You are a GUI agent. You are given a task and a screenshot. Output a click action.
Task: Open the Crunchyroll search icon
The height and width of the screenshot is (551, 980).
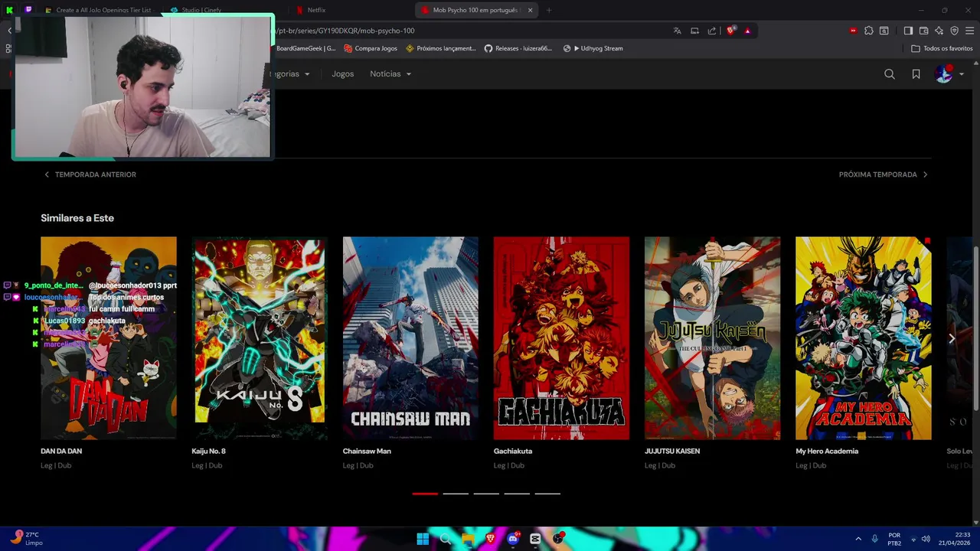point(889,74)
